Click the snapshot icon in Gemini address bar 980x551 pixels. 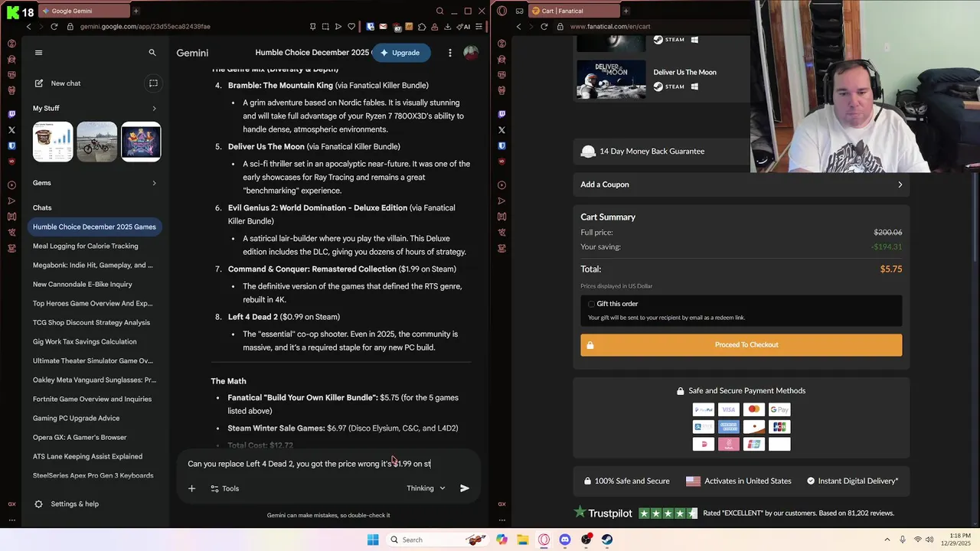(x=325, y=27)
